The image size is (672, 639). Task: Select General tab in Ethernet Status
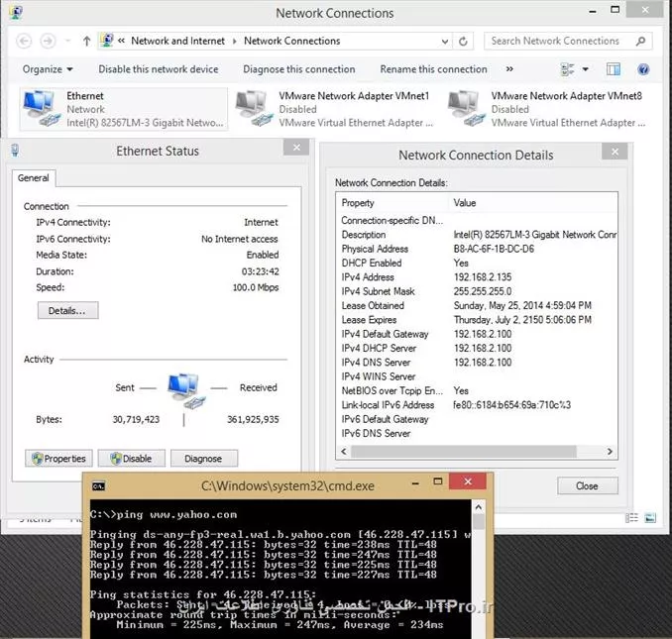point(34,177)
